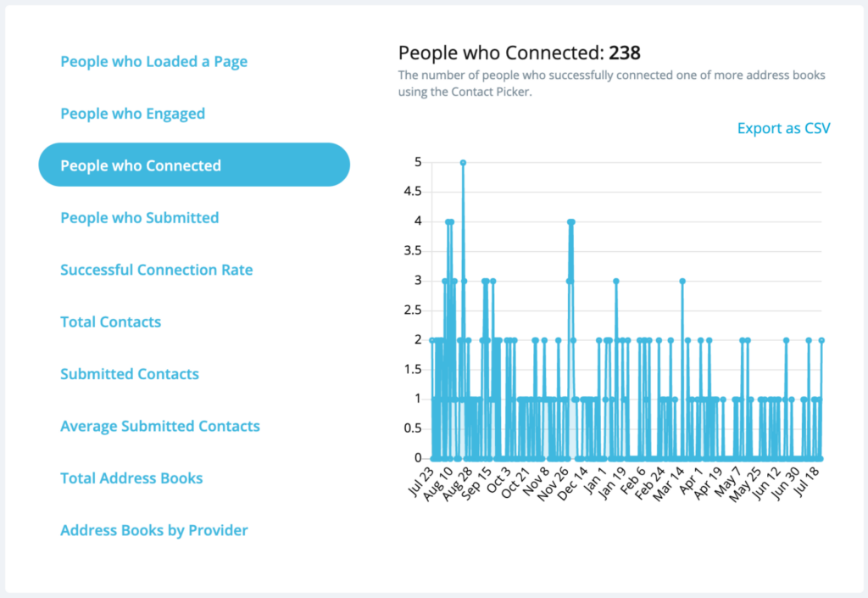Click the chart description text
Image resolution: width=868 pixels, height=598 pixels.
click(610, 83)
